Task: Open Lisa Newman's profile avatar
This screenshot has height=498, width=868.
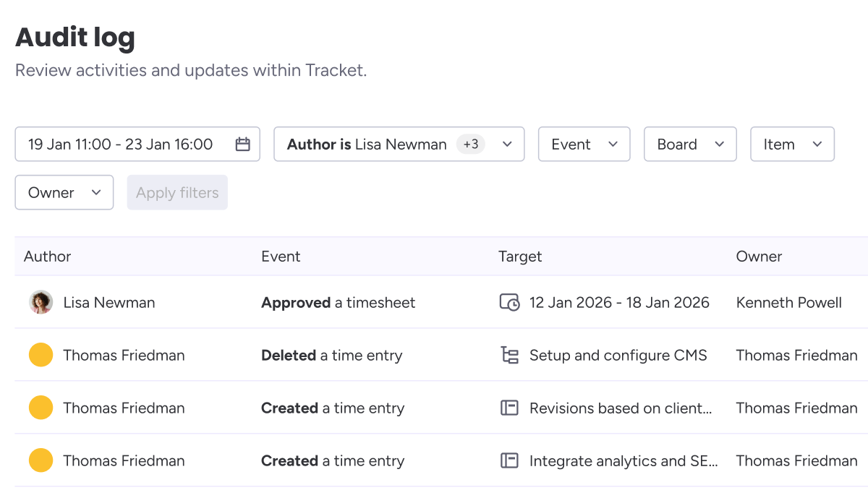Action: (x=41, y=302)
